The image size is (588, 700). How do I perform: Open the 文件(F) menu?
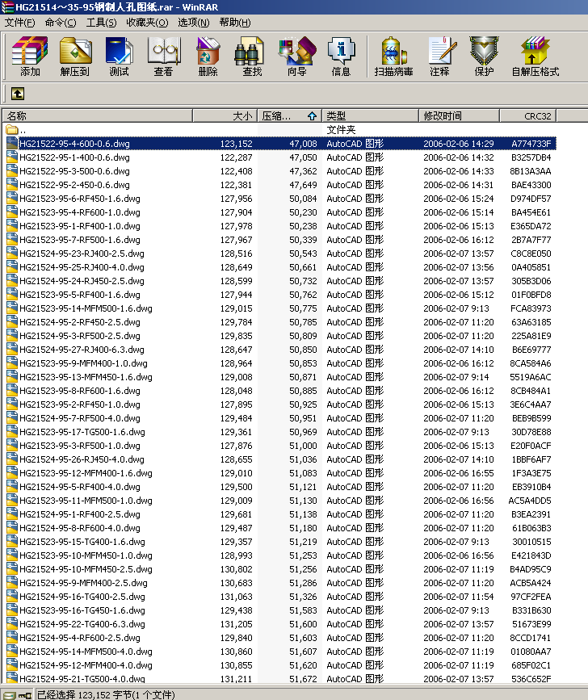point(19,23)
